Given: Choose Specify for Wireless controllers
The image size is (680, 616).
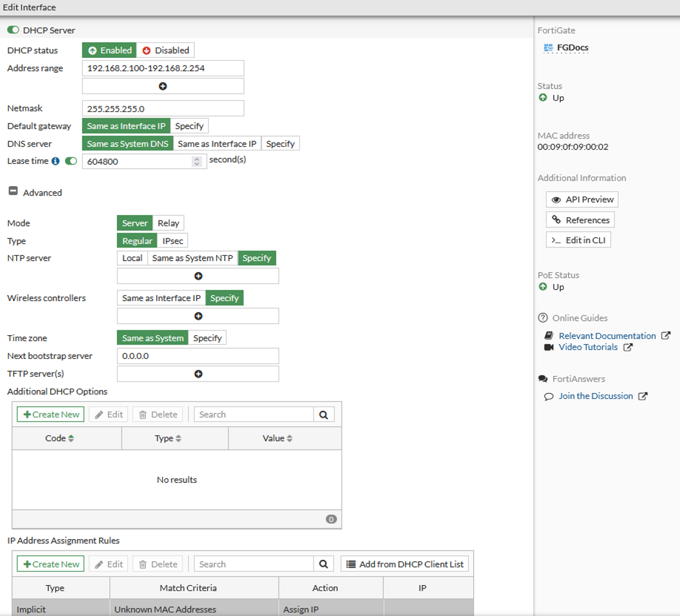Looking at the screenshot, I should point(225,298).
